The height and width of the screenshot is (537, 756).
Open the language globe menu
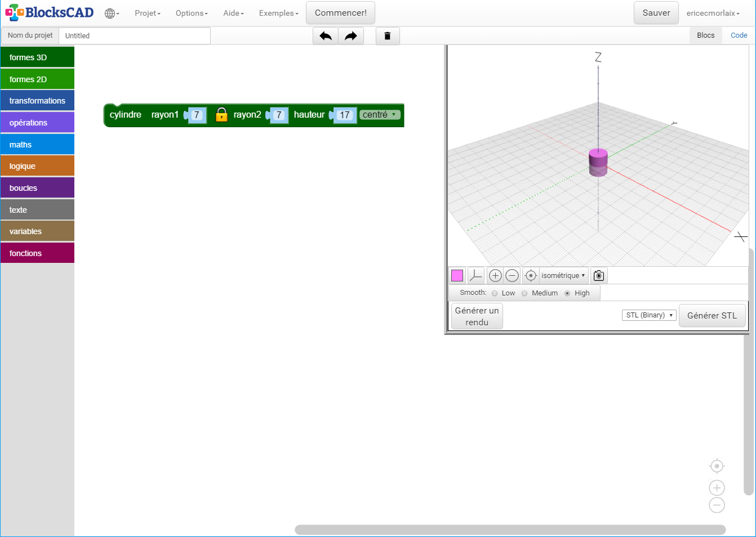[112, 14]
